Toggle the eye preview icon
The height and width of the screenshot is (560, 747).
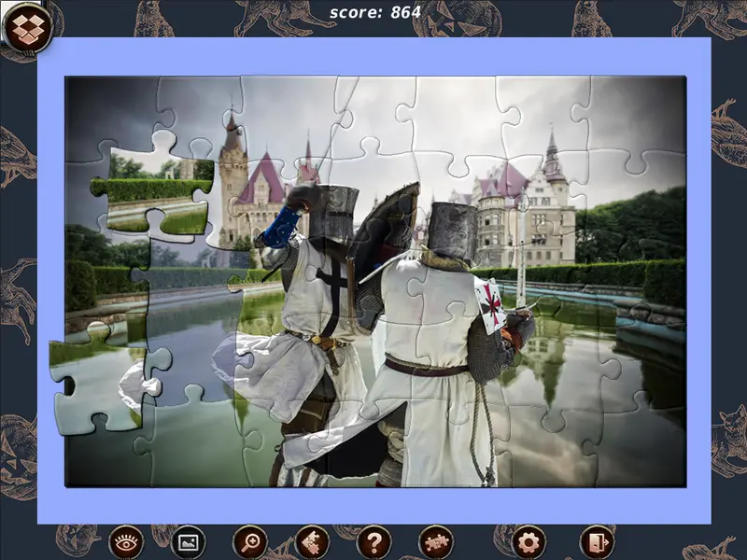pos(126,541)
